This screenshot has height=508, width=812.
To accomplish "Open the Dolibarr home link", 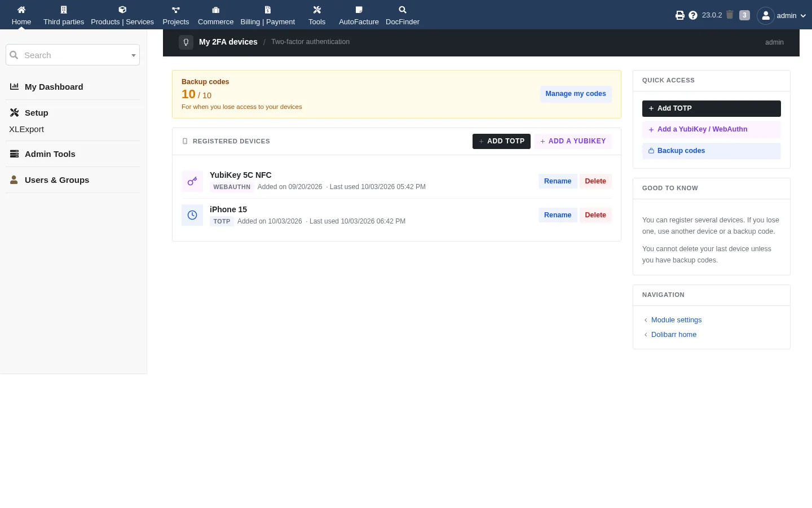I will tap(674, 335).
